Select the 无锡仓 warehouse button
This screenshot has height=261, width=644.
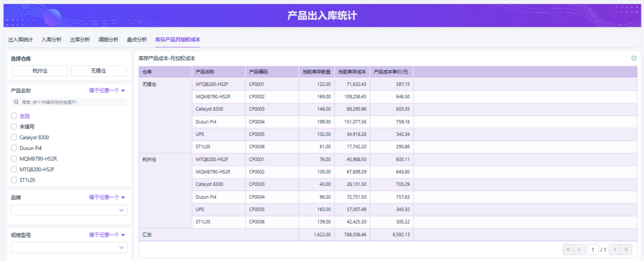(98, 71)
